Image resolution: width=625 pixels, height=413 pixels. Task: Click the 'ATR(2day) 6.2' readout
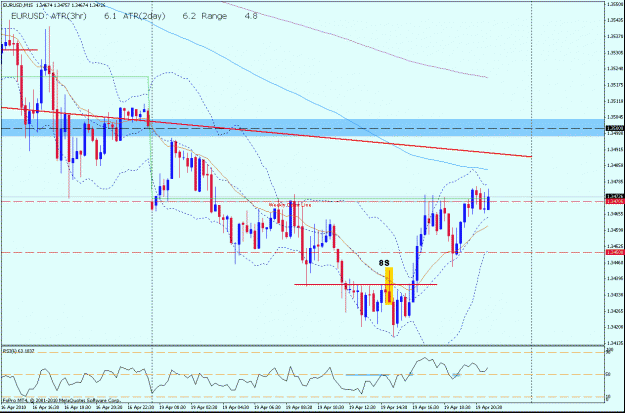pyautogui.click(x=159, y=16)
